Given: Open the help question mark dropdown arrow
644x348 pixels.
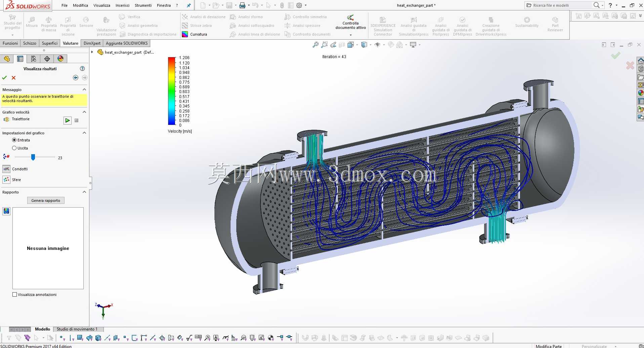Looking at the screenshot, I should [x=616, y=5].
